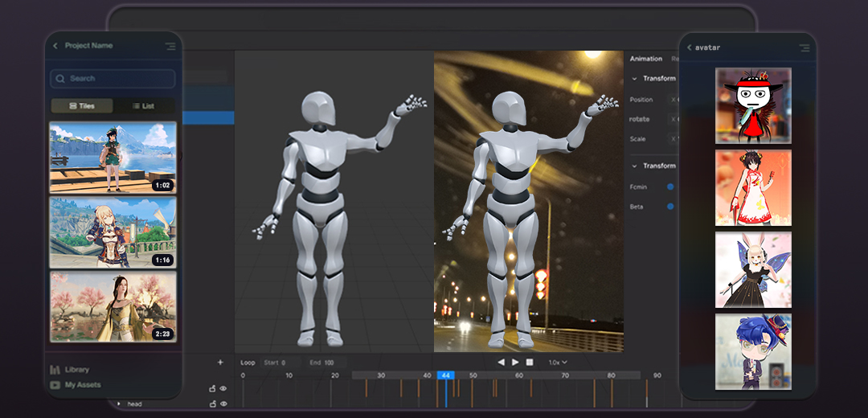Click the reverse play arrow button
Viewport: 868px width, 418px height.
pos(501,363)
